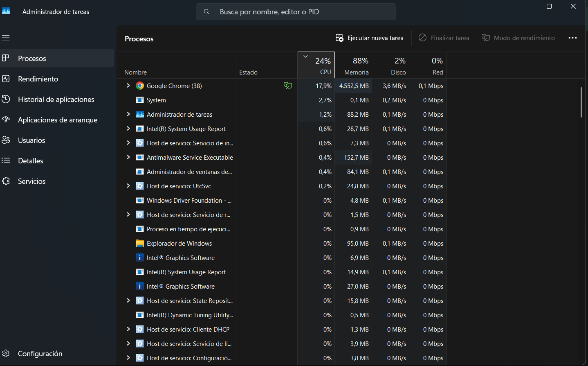Open the Usuarios page

coord(57,140)
